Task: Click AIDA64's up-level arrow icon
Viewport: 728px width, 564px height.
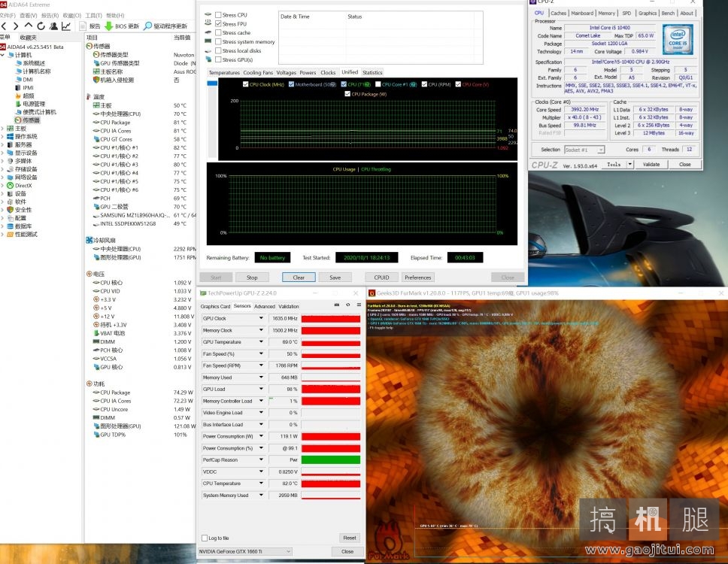Action: click(x=29, y=26)
